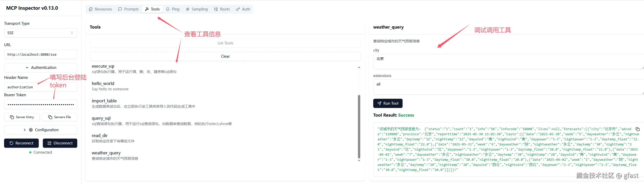Expand the Authentication section

pos(41,68)
